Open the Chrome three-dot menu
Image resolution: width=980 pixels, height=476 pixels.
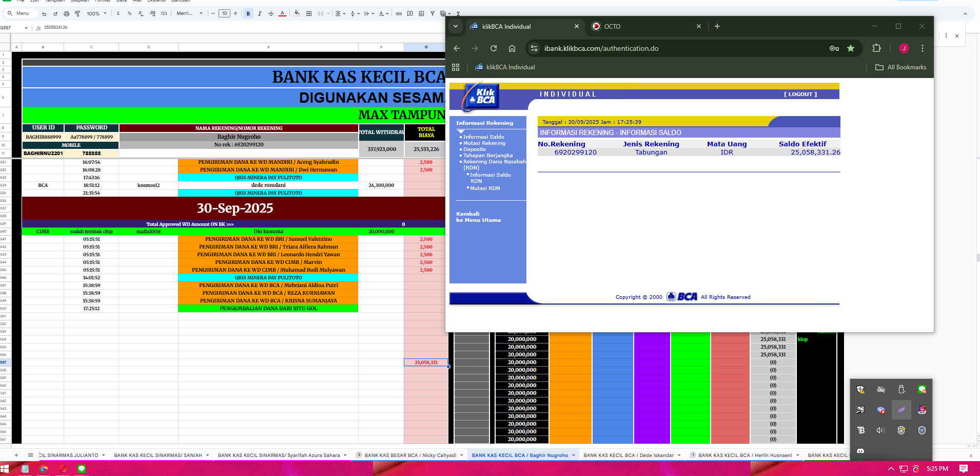(923, 48)
